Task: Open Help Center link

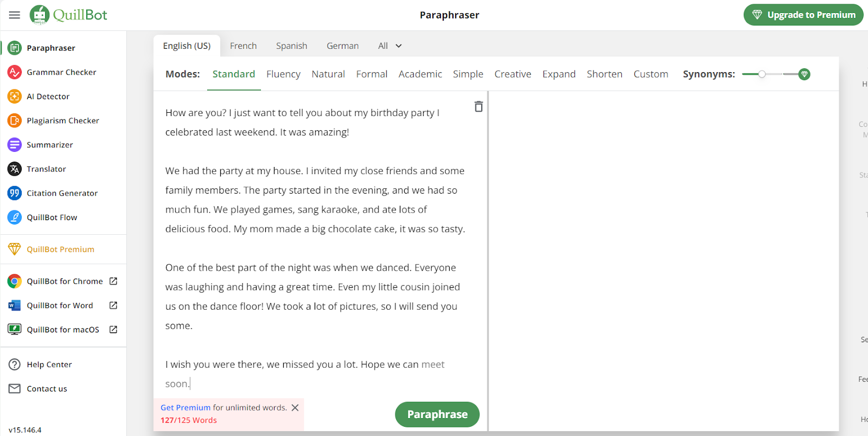Action: point(49,364)
